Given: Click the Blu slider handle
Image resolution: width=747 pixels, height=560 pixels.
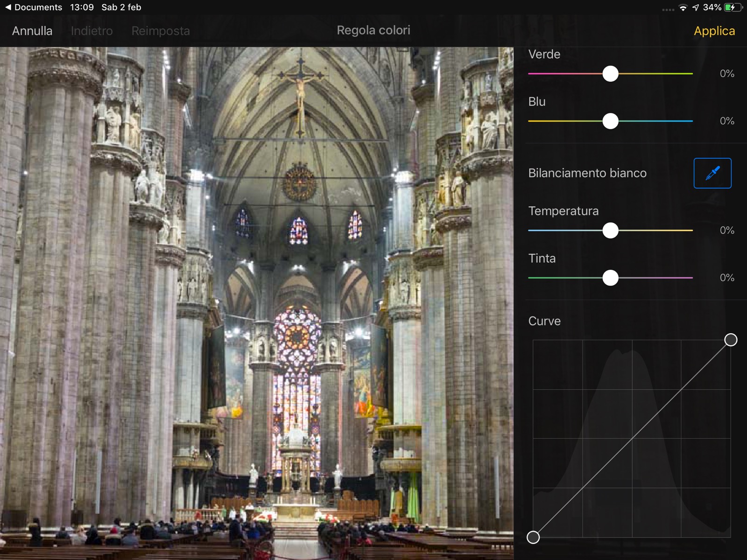Looking at the screenshot, I should [610, 121].
